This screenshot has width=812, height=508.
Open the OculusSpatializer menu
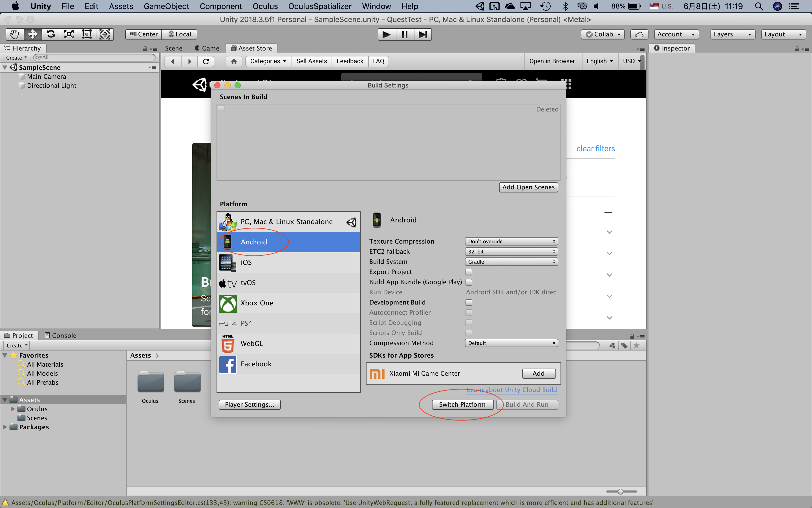(x=320, y=6)
